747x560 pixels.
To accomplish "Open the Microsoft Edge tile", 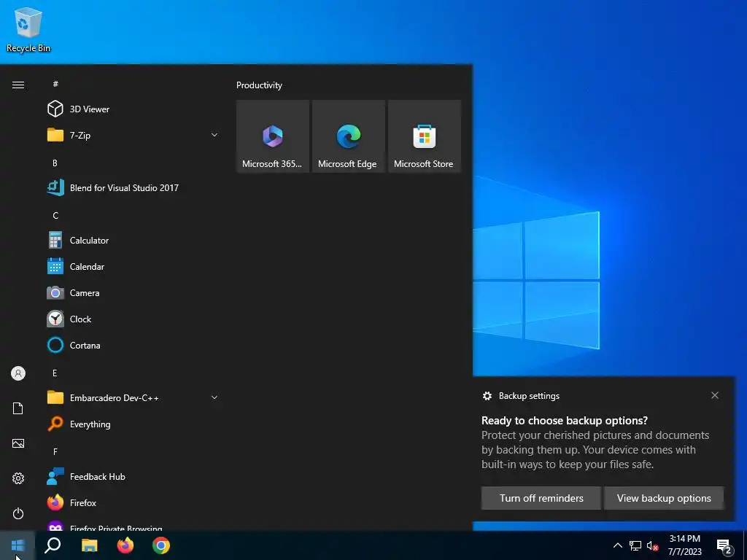I will (348, 136).
